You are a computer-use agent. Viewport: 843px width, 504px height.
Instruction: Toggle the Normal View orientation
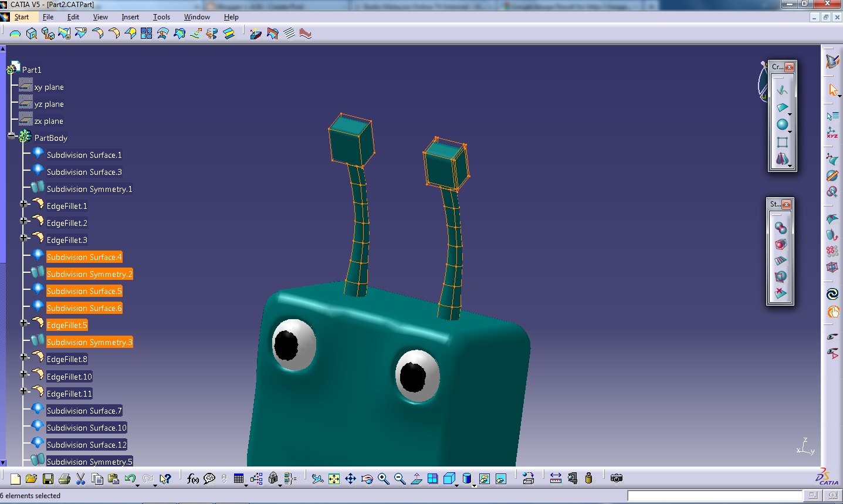pos(417,478)
